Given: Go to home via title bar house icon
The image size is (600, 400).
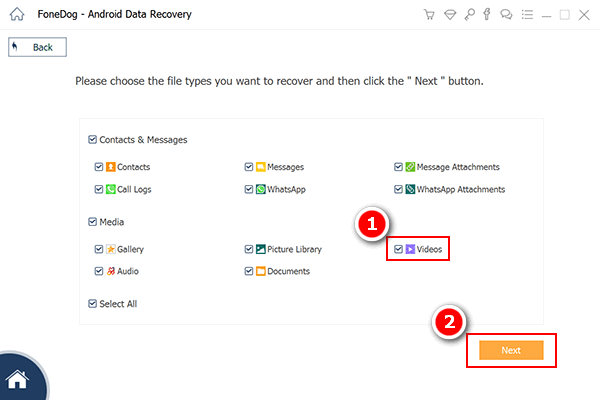Looking at the screenshot, I should [17, 15].
